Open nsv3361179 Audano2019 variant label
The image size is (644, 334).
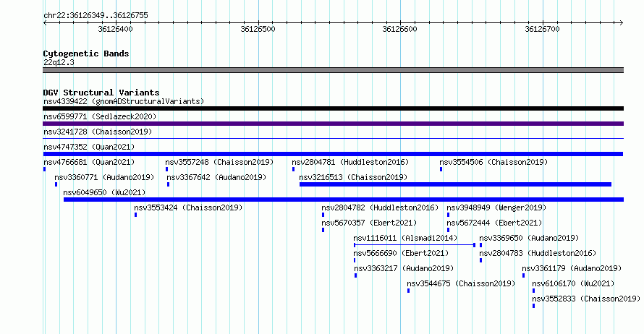(572, 268)
